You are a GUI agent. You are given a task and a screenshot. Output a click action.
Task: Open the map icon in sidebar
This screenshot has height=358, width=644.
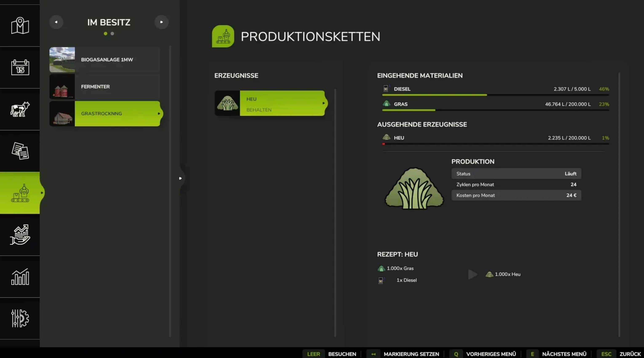(20, 25)
